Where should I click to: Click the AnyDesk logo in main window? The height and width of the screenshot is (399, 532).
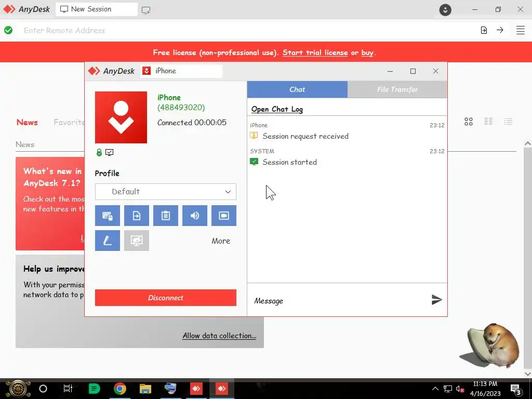(26, 9)
